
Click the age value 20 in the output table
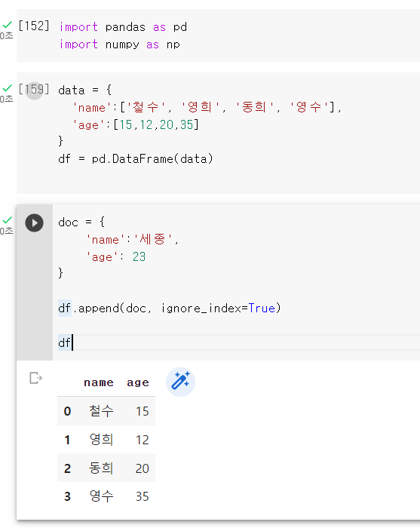click(x=142, y=468)
